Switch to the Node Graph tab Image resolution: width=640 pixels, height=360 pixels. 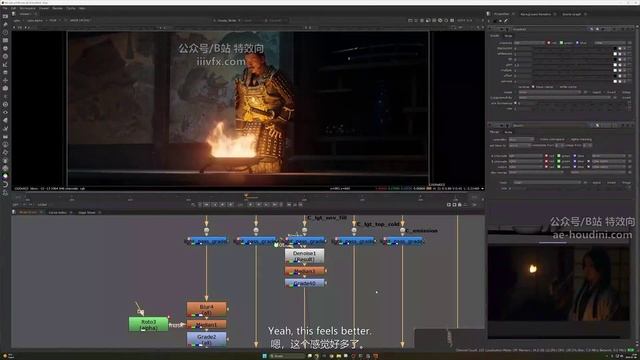(28, 212)
